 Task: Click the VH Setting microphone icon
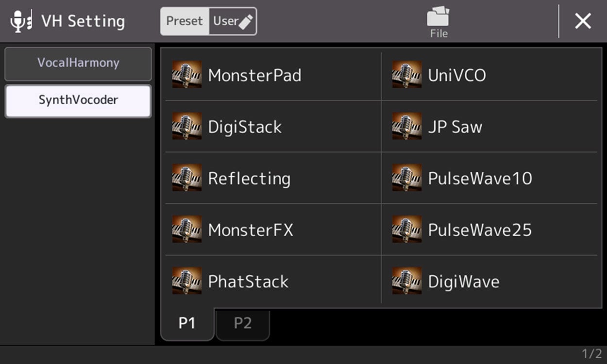[x=21, y=21]
